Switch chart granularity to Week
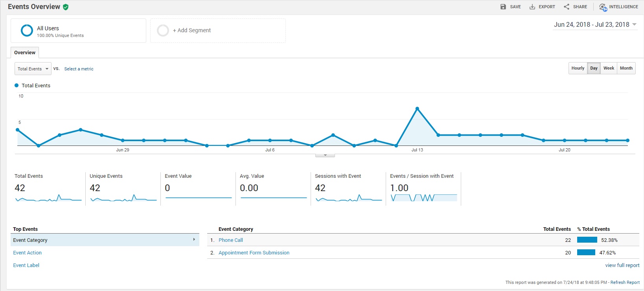 point(609,68)
